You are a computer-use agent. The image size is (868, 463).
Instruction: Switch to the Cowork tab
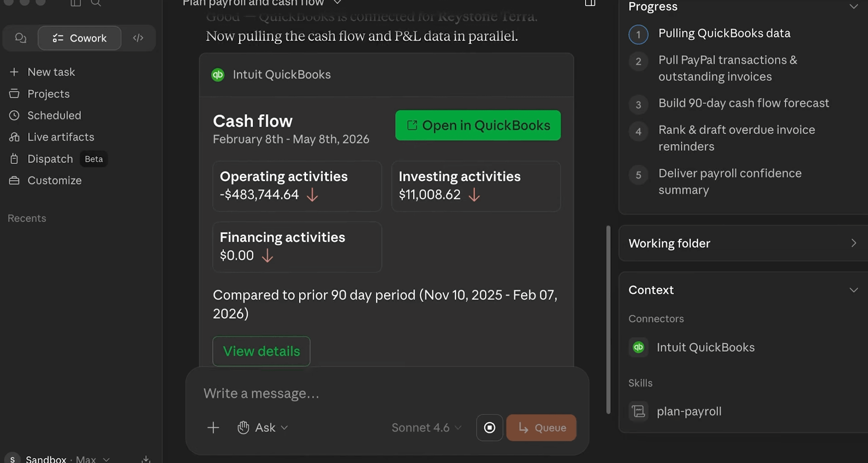80,38
